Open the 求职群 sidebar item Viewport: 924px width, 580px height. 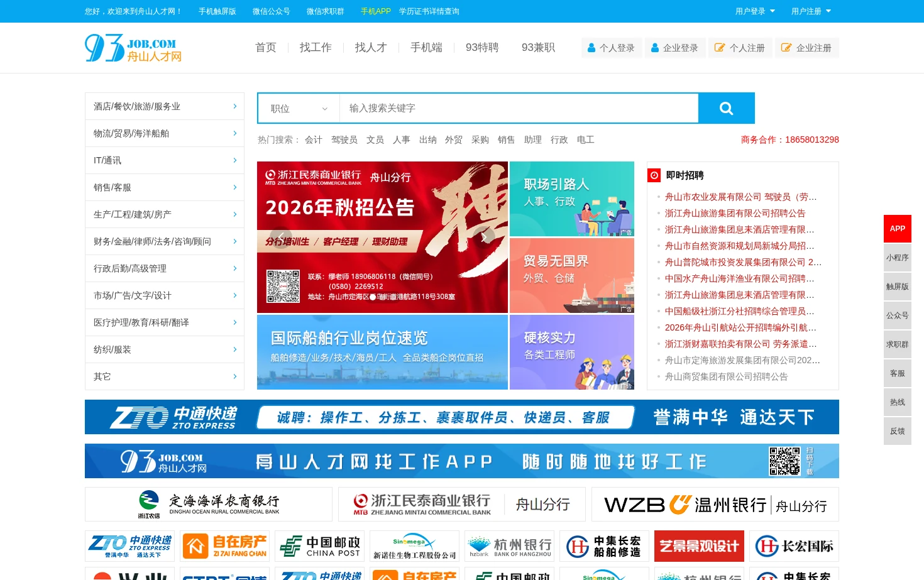click(898, 344)
